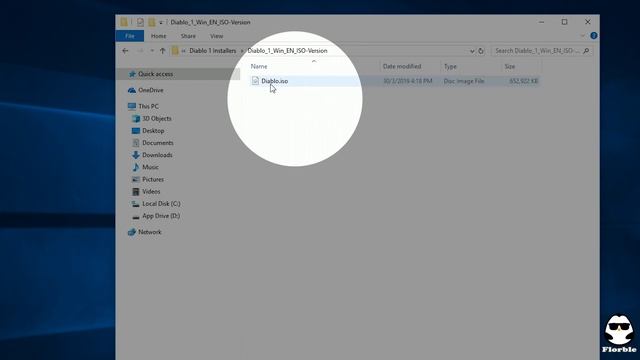
Task: Open Desktop in navigation pane
Action: [x=153, y=131]
